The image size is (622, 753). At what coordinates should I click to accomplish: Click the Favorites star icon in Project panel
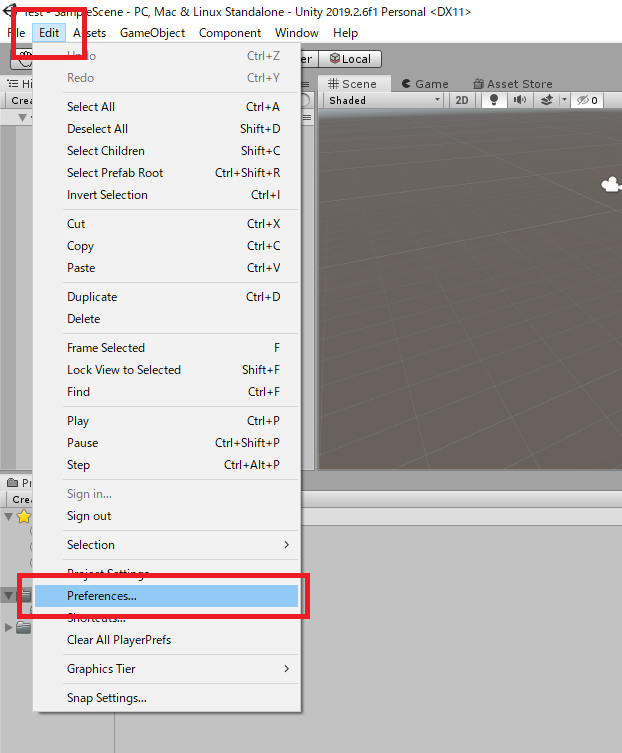[22, 516]
